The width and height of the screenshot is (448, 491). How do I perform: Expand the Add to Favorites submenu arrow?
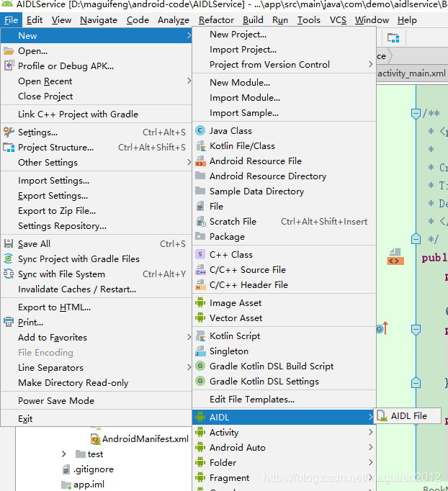(189, 337)
